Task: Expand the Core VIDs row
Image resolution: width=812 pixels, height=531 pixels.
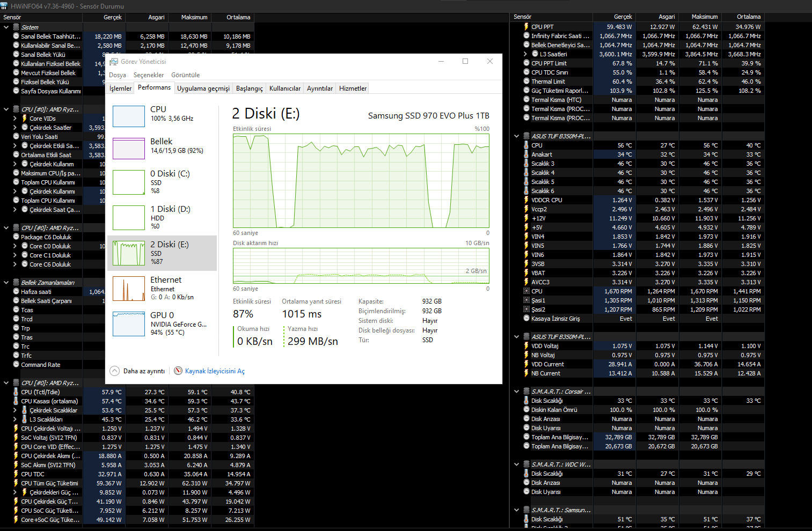Action: [x=15, y=118]
